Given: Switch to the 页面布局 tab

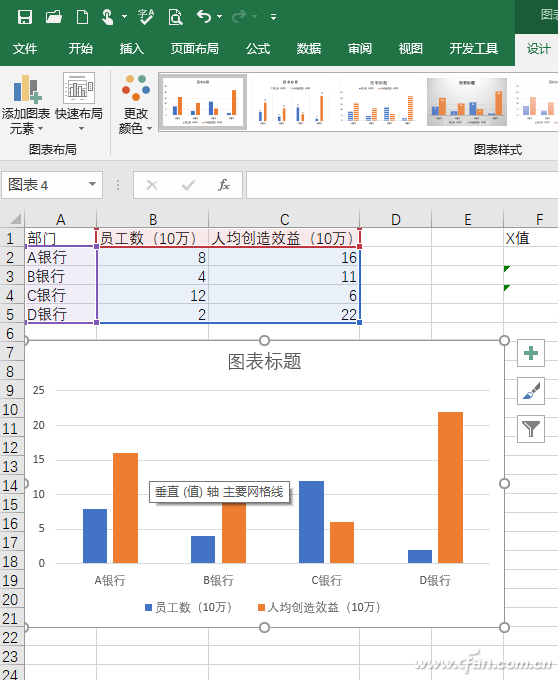Looking at the screenshot, I should point(195,49).
